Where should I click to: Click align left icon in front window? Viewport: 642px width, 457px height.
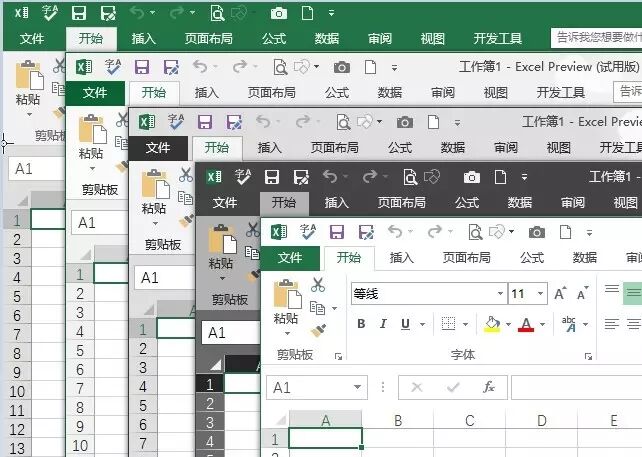click(x=612, y=324)
